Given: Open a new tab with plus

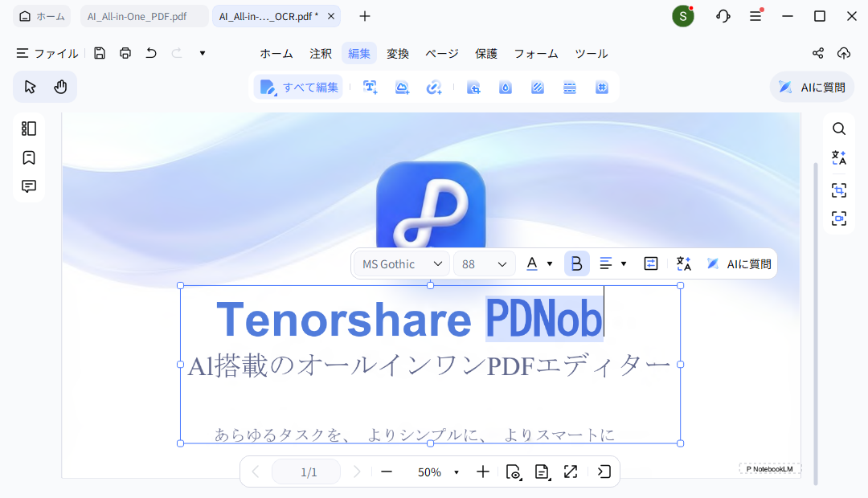Looking at the screenshot, I should point(365,17).
